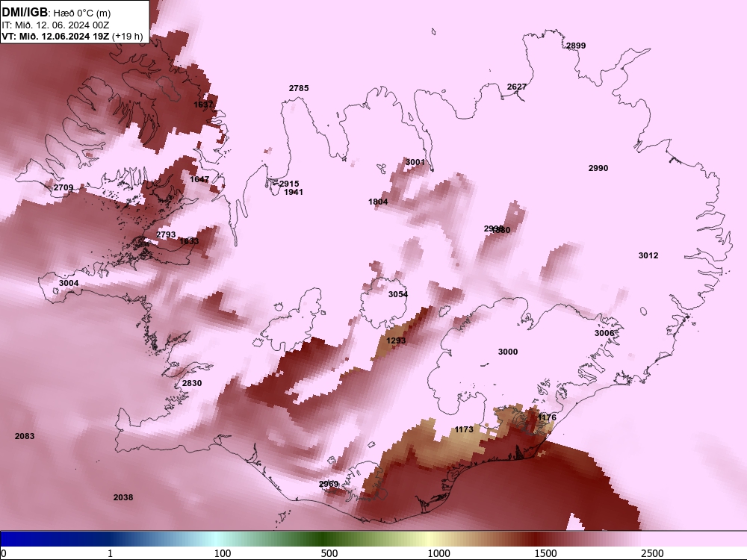Viewport: 747px width, 560px height.
Task: Click the 1173 value on the map
Action: [464, 429]
